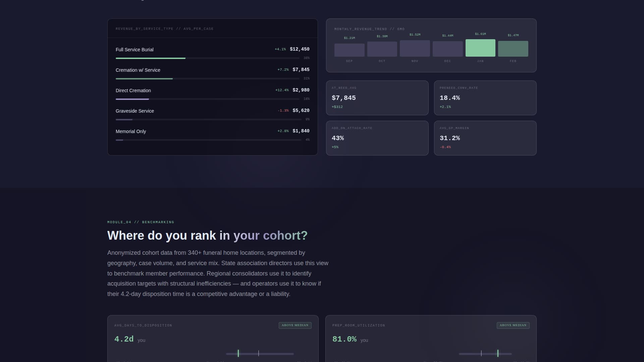Click the MONTHLY_REVENUE_TREND header
Image resolution: width=644 pixels, height=362 pixels.
point(369,29)
